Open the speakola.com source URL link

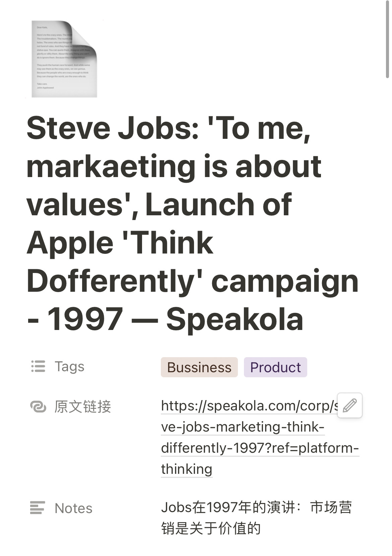pyautogui.click(x=249, y=406)
